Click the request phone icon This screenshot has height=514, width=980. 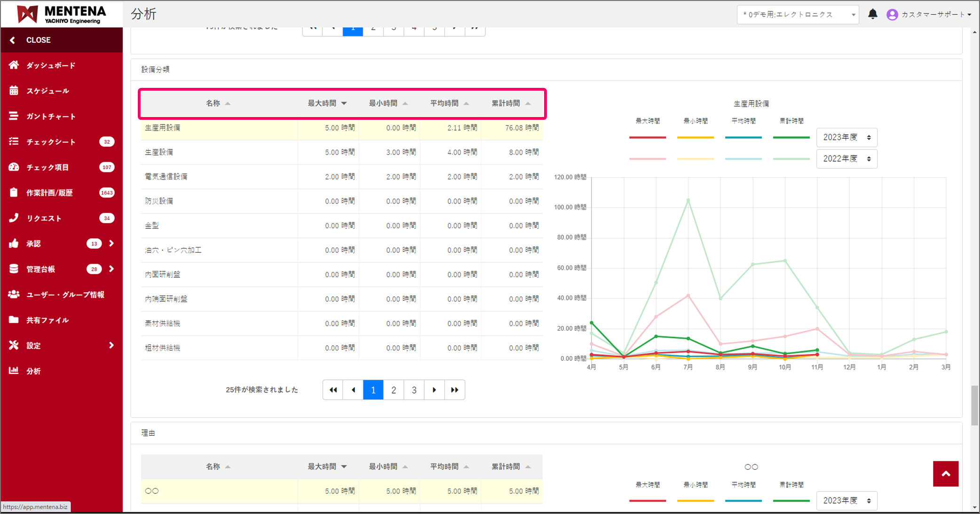[14, 218]
